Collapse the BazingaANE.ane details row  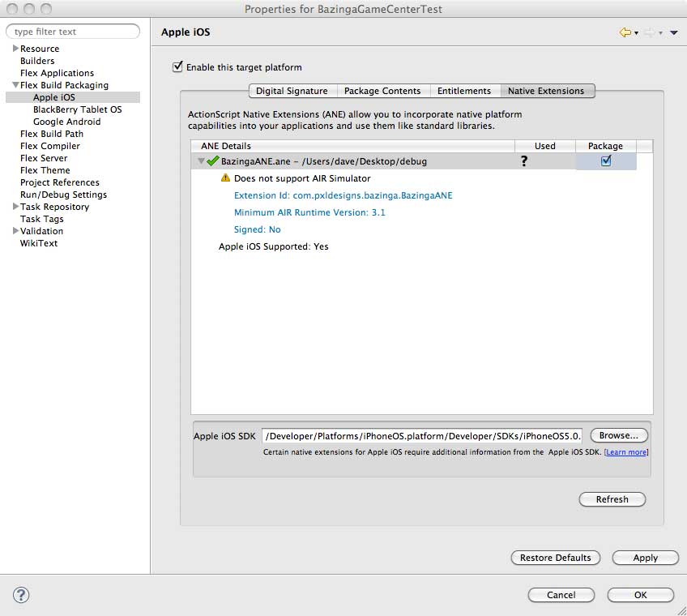pyautogui.click(x=201, y=161)
